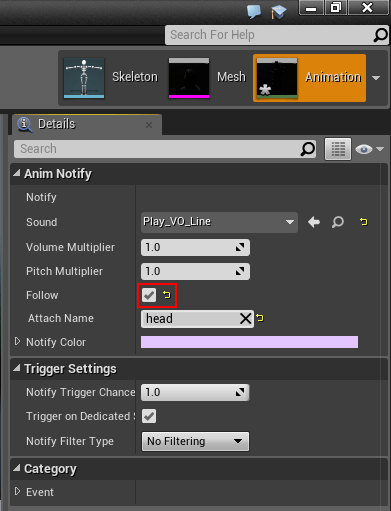The width and height of the screenshot is (391, 511).
Task: Browse to Sound asset with magnifier icon
Action: [338, 222]
